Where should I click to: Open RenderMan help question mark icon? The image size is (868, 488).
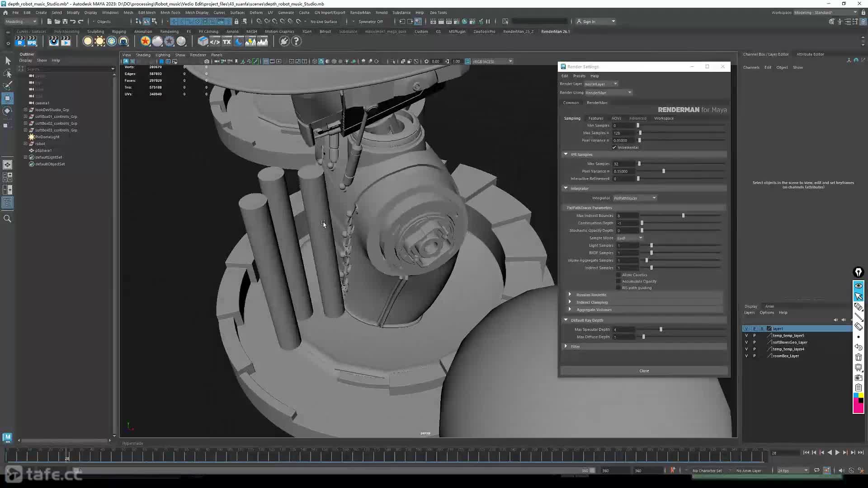coord(296,42)
